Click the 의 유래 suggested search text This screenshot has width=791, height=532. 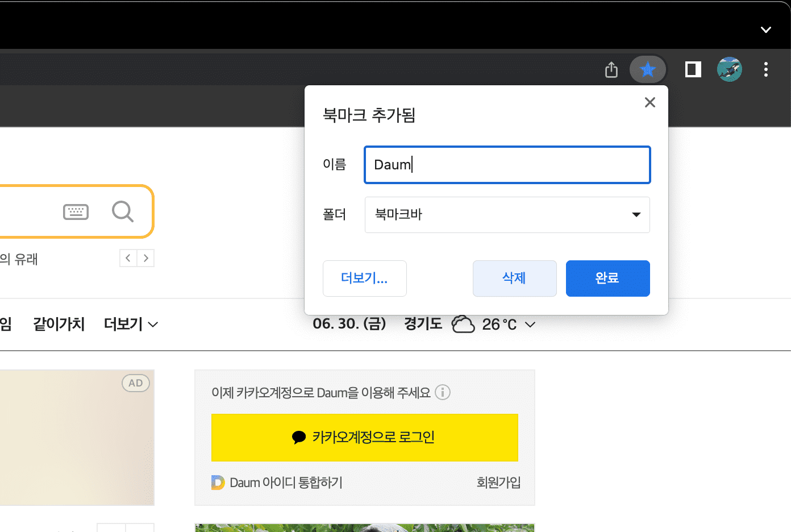19,259
